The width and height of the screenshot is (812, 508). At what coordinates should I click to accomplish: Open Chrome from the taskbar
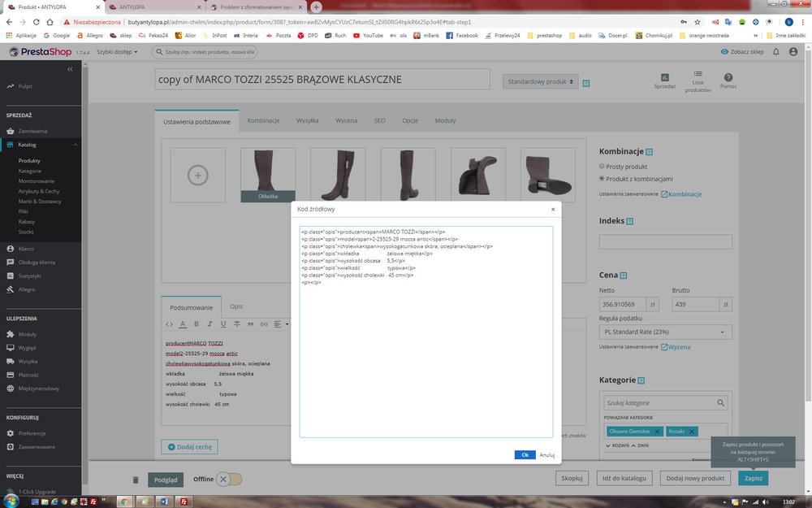point(124,501)
